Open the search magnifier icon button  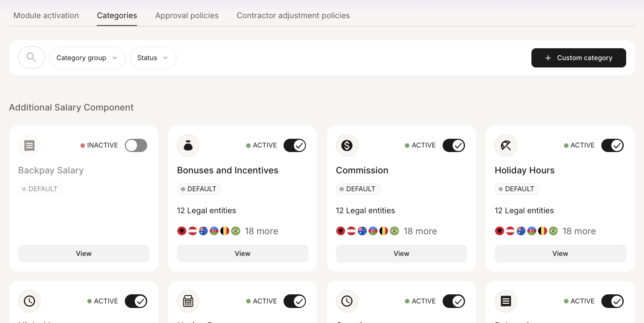point(31,57)
